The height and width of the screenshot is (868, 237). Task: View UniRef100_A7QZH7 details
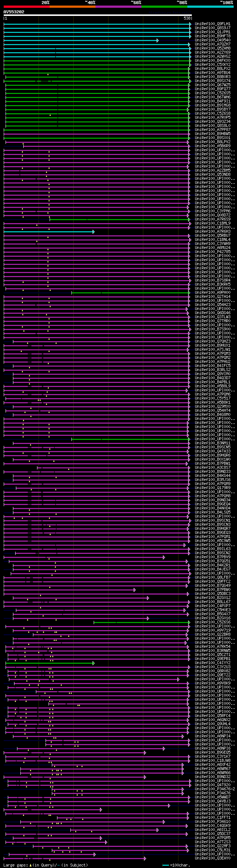213,44
